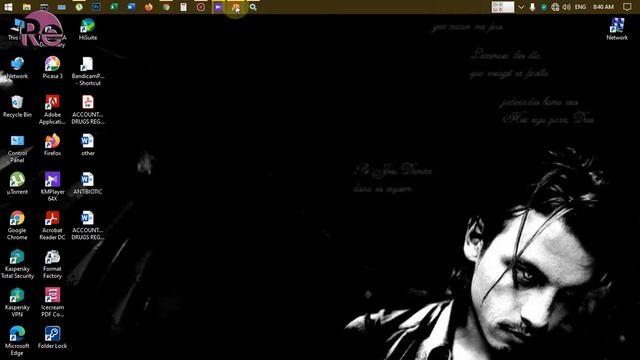Open Chrome from the taskbar
This screenshot has width=640, height=360.
click(x=166, y=7)
